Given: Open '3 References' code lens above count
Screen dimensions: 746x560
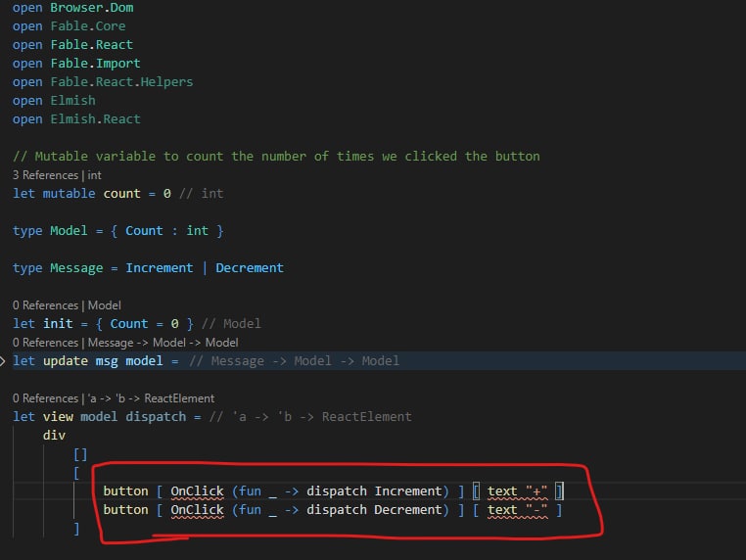Looking at the screenshot, I should [x=45, y=175].
